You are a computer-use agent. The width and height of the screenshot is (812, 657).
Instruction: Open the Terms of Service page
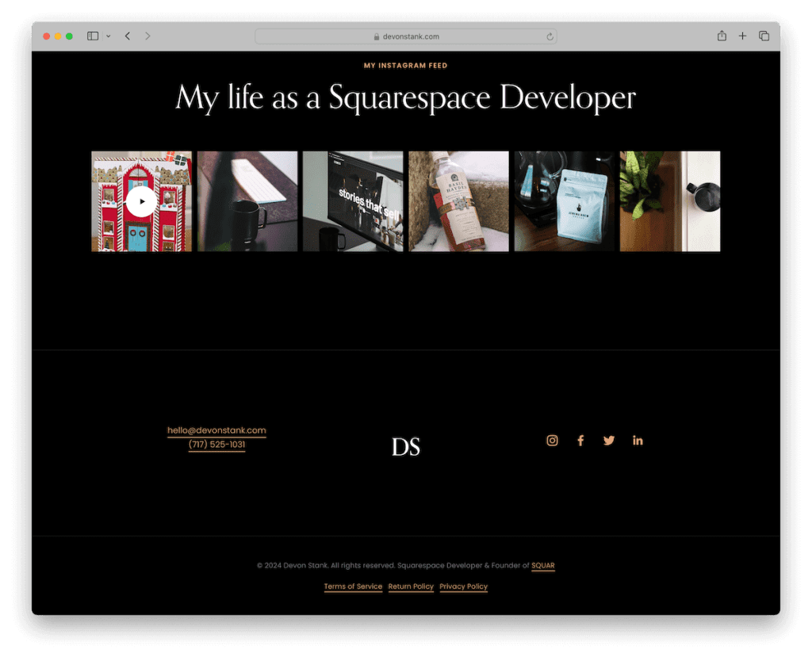coord(353,586)
